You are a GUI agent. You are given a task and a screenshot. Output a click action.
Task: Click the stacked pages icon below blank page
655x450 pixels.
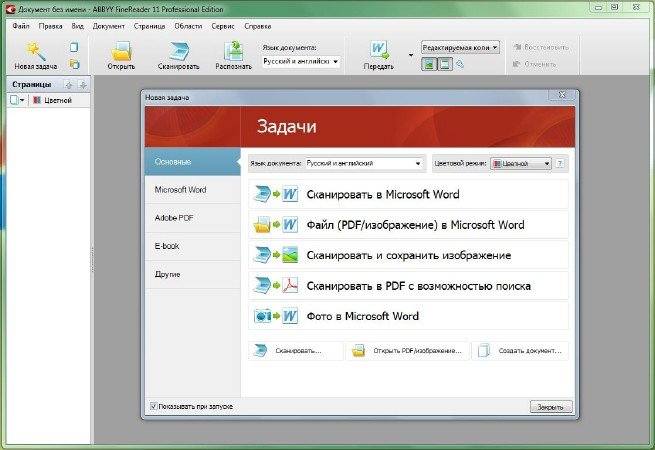click(x=74, y=64)
